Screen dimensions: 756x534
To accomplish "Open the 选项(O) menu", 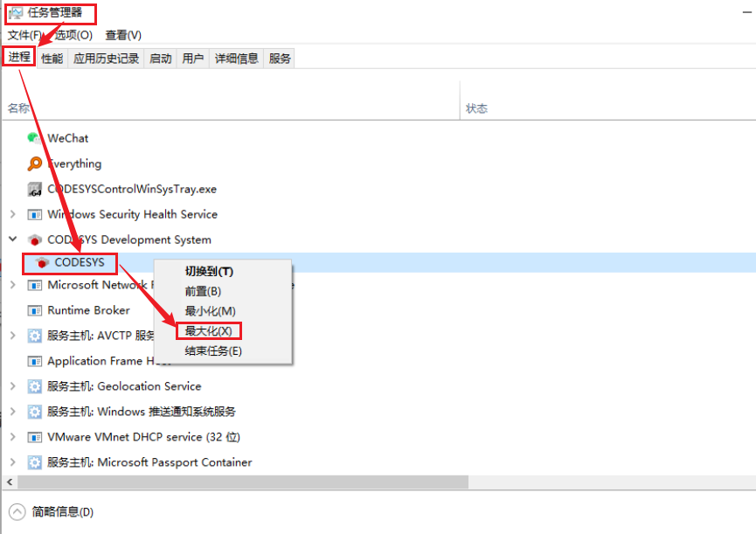I will tap(73, 35).
